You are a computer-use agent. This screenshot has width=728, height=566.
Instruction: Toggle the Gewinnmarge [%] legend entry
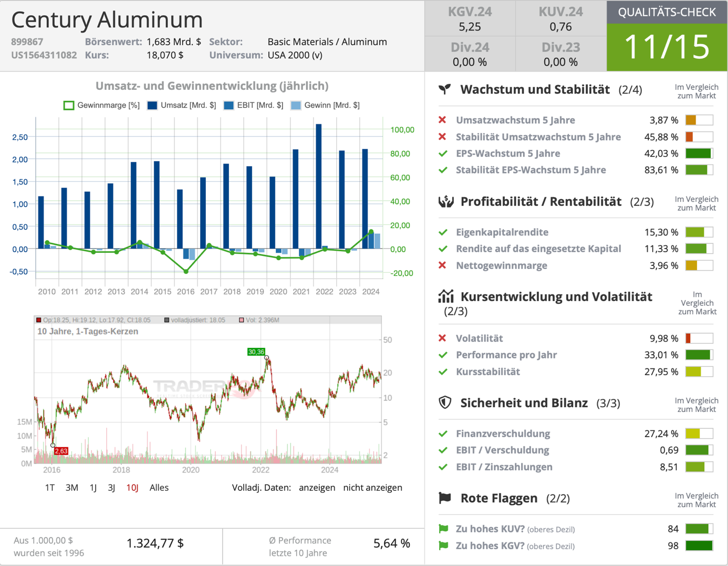coord(101,105)
